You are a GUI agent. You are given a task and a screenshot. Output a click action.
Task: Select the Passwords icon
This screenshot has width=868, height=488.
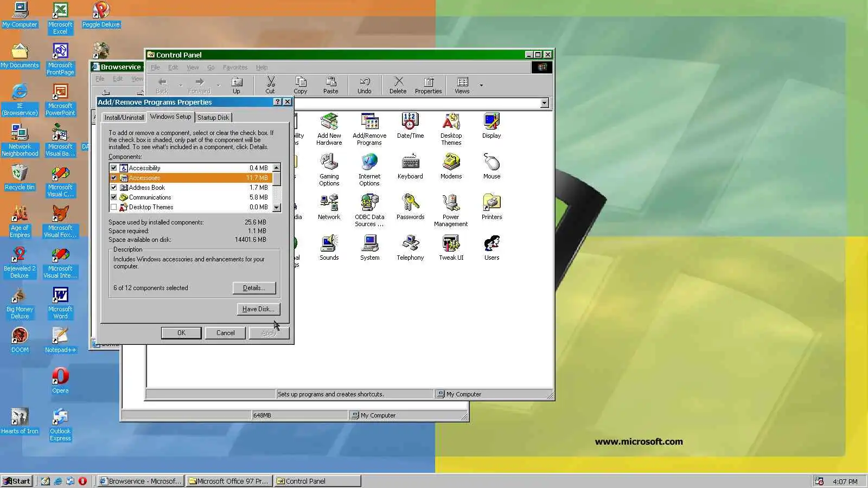(410, 207)
